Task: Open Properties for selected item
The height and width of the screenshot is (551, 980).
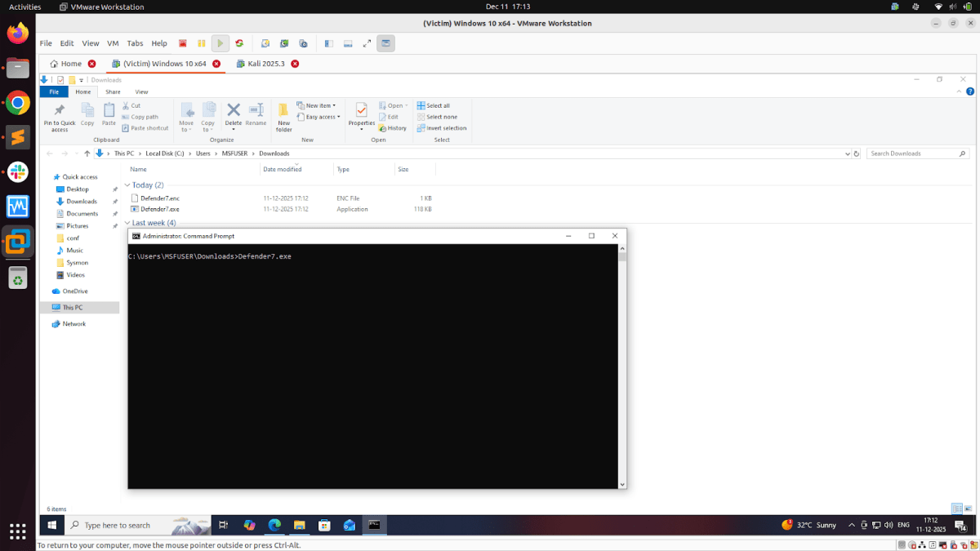Action: tap(361, 114)
